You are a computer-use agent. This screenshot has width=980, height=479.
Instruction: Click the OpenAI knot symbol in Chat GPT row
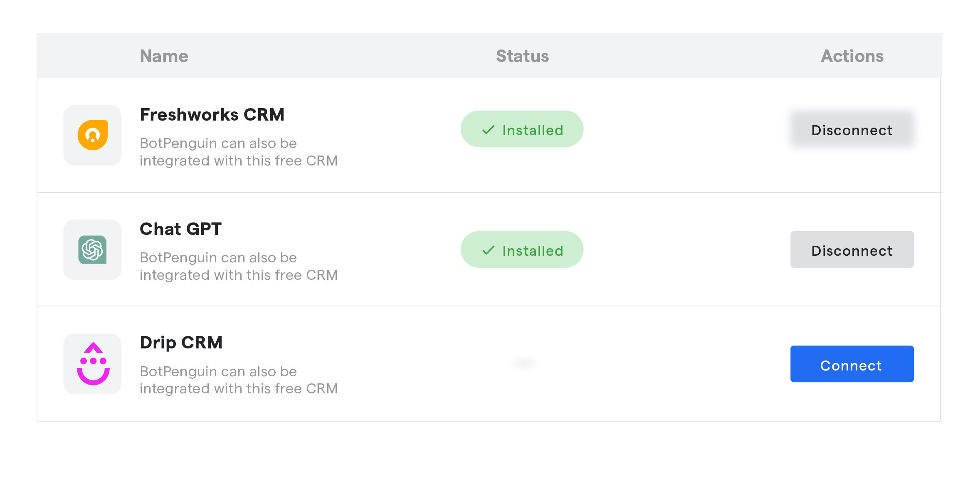92,249
